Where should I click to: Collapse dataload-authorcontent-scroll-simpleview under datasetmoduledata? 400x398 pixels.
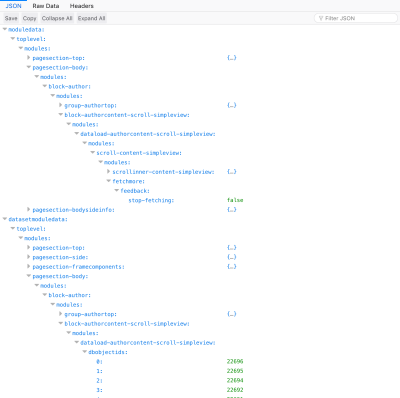(x=77, y=342)
